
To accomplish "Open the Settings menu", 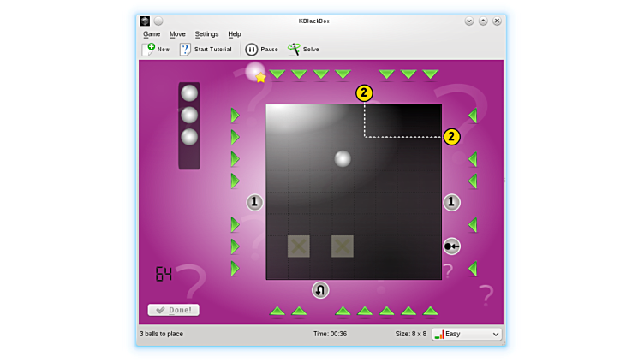I will click(206, 34).
